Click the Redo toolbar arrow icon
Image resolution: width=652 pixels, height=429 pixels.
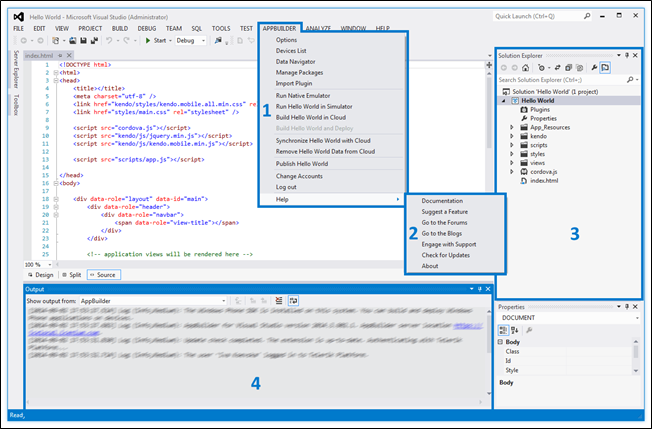[126, 40]
